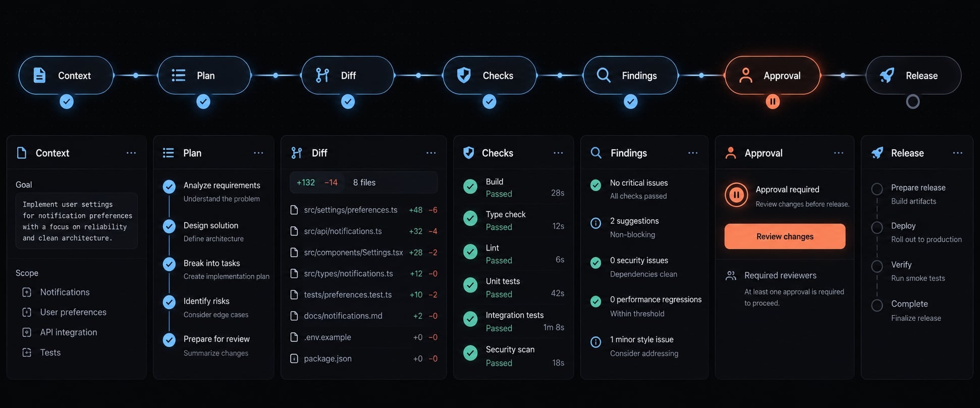Click the Goal description text box
The image size is (980, 408).
pyautogui.click(x=77, y=221)
